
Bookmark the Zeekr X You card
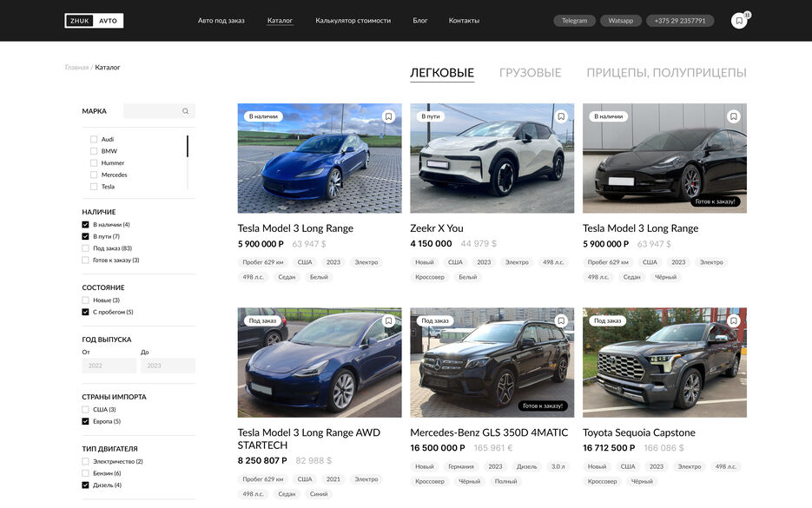[x=561, y=116]
